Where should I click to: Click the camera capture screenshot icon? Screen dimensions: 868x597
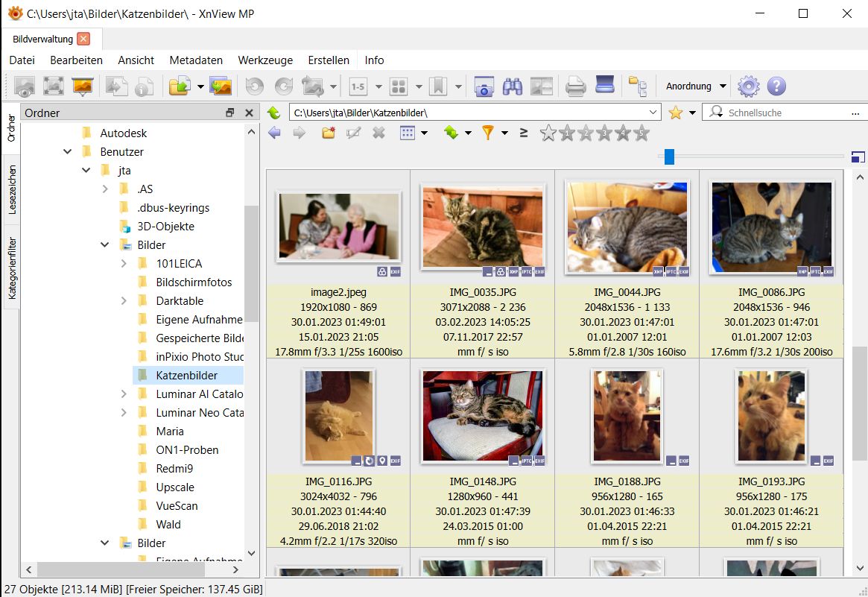click(x=484, y=86)
